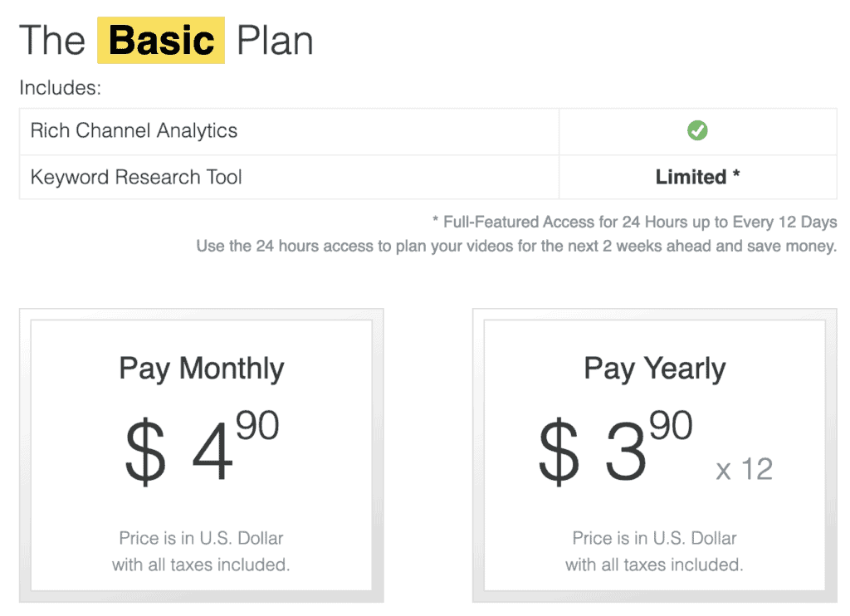The image size is (850, 616).
Task: Click U.S. Dollar note under monthly price
Action: click(x=201, y=538)
